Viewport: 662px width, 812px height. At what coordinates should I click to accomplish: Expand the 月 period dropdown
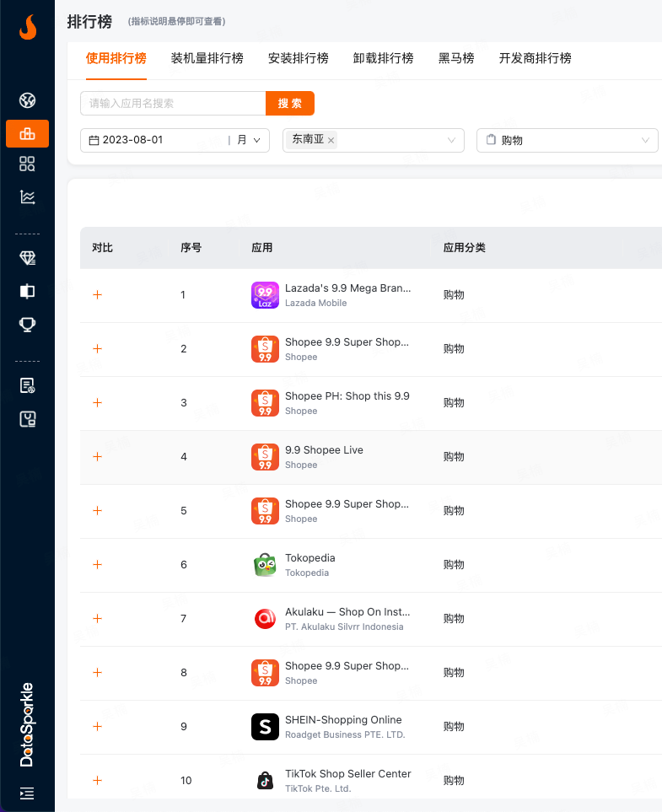tap(249, 140)
